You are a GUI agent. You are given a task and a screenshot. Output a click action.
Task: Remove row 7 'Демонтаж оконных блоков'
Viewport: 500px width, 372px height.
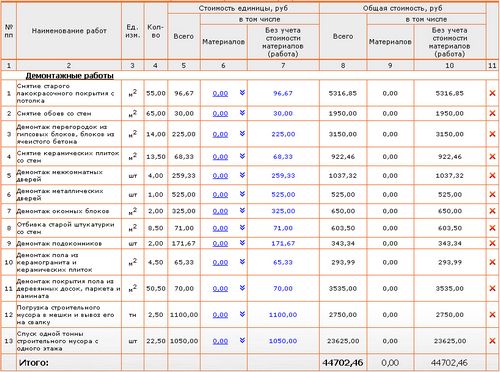[x=492, y=211]
